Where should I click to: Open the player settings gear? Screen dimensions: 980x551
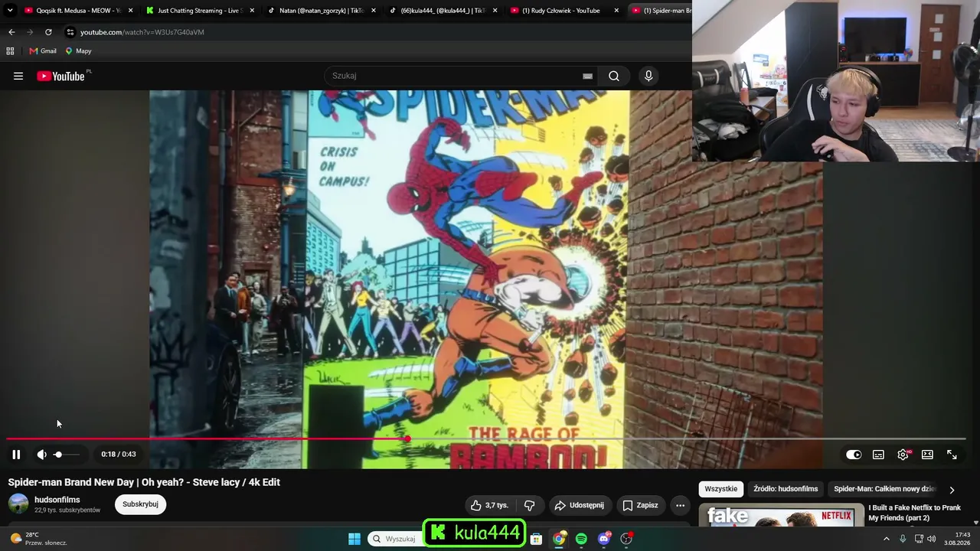pos(903,455)
